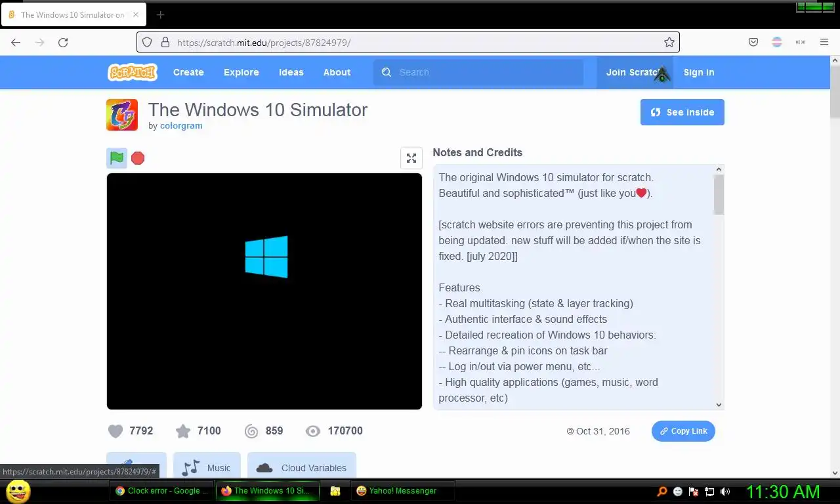Click the Notes and Credits scrollbar thumb

click(719, 194)
